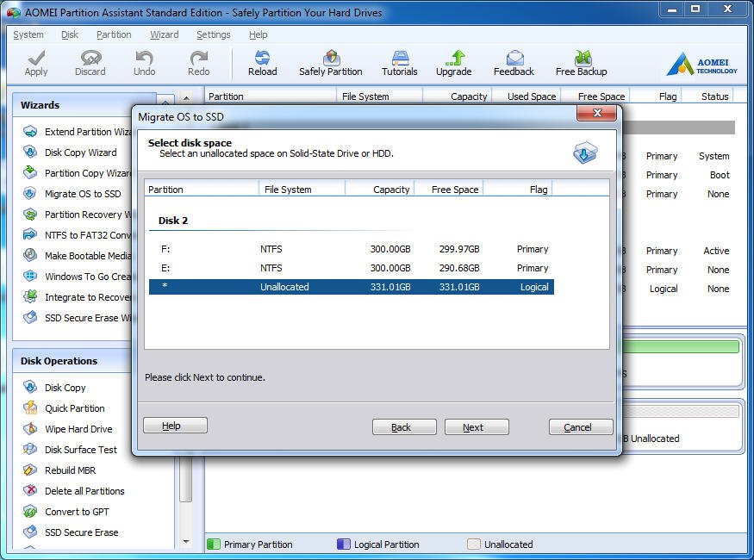
Task: Click the dialog Flag column header
Action: pyautogui.click(x=518, y=190)
